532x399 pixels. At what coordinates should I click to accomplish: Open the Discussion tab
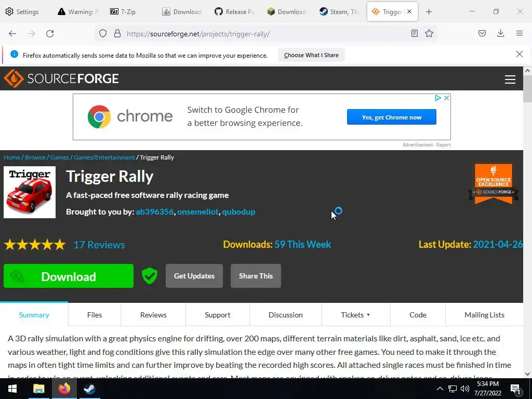click(x=286, y=315)
